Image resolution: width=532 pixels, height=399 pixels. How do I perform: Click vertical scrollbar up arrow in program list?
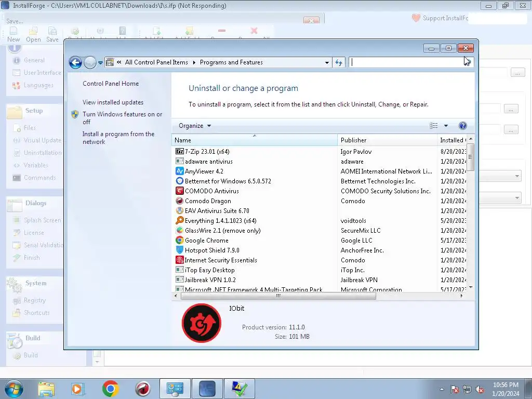click(470, 139)
